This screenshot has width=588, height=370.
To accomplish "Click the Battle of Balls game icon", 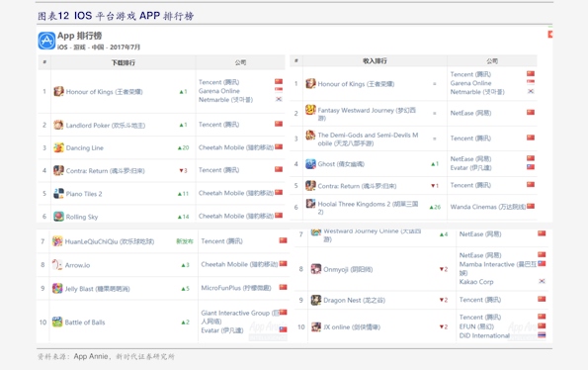I will (57, 322).
